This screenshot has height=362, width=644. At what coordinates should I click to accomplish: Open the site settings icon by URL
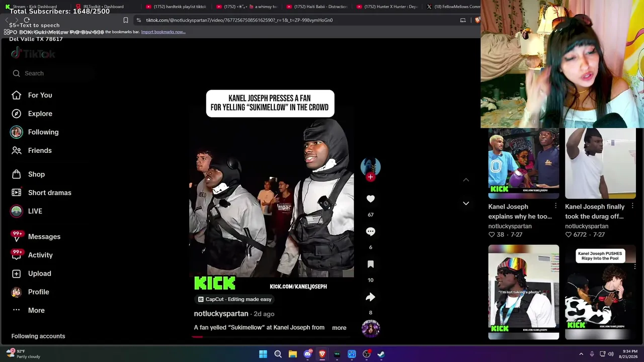[139, 20]
